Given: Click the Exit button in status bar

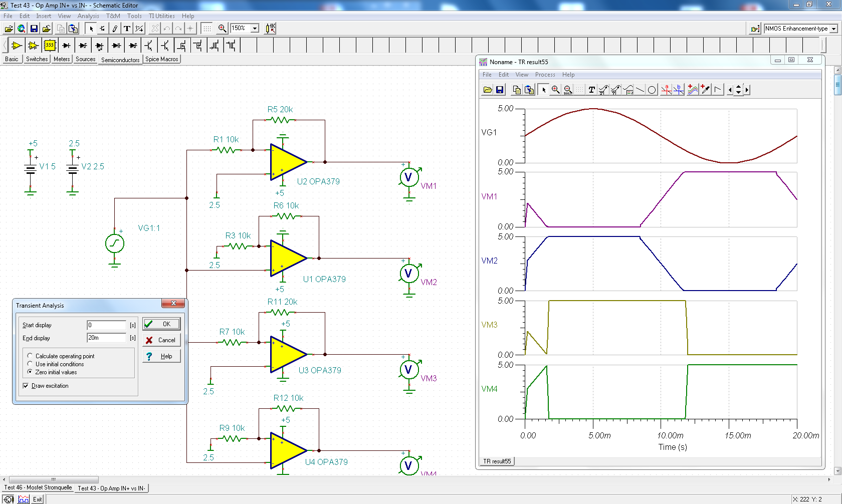Looking at the screenshot, I should click(x=38, y=499).
